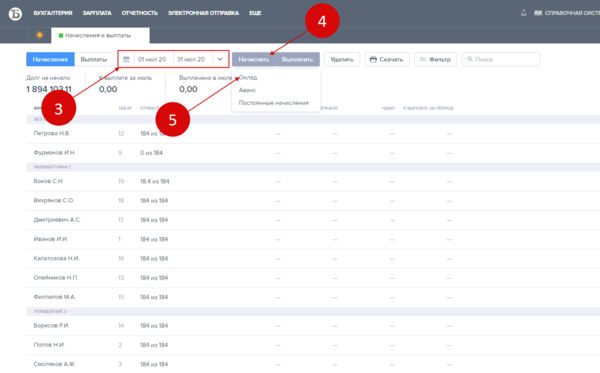The width and height of the screenshot is (600, 373).
Task: Open the Отчетность menu
Action: click(140, 13)
